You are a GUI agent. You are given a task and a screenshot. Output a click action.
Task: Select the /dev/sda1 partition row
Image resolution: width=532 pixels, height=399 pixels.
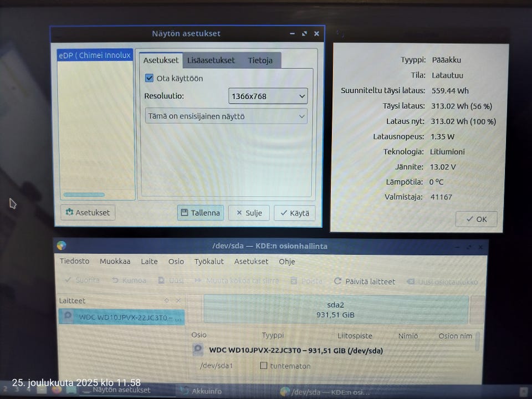[217, 366]
